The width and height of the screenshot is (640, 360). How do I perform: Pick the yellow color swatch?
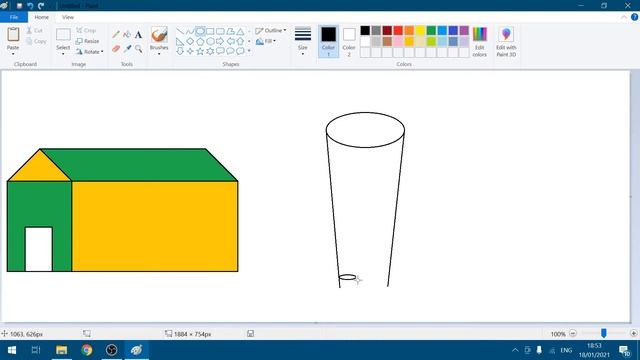click(420, 31)
